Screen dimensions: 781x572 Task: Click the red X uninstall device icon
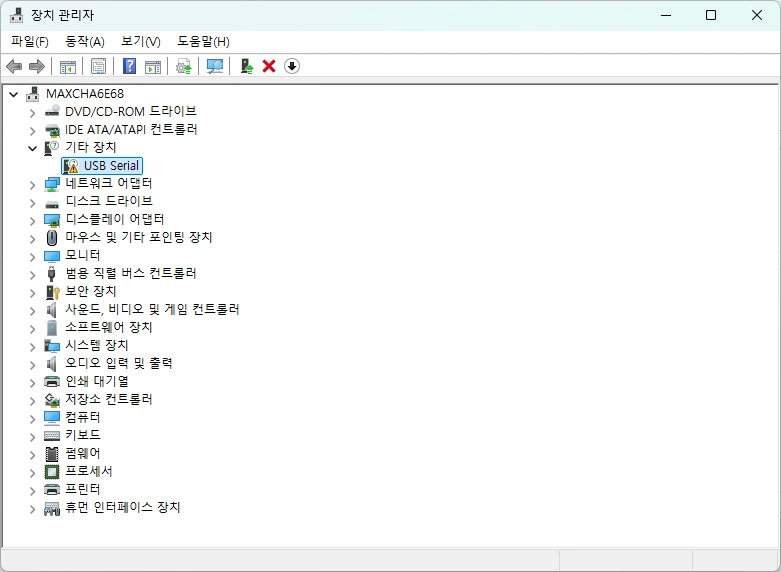(269, 66)
